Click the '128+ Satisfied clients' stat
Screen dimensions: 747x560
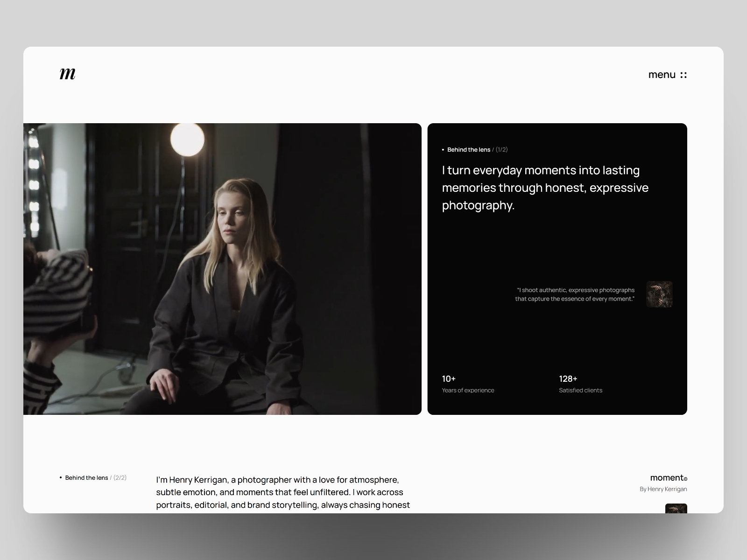coord(580,384)
